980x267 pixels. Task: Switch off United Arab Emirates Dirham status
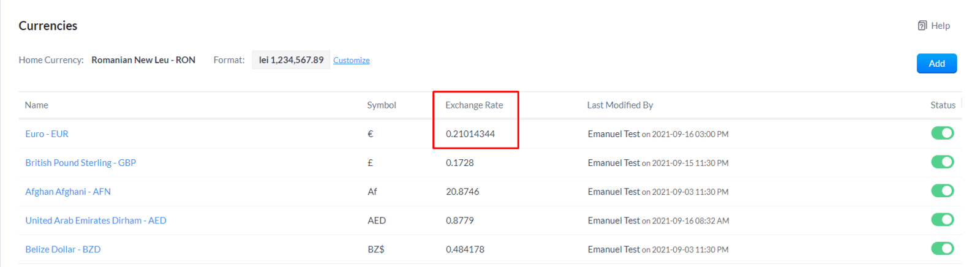tap(943, 219)
